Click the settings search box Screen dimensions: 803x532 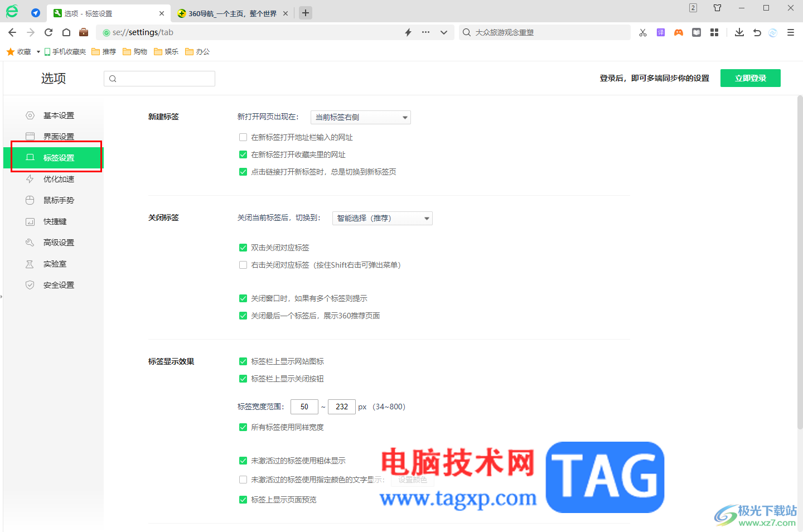point(159,78)
